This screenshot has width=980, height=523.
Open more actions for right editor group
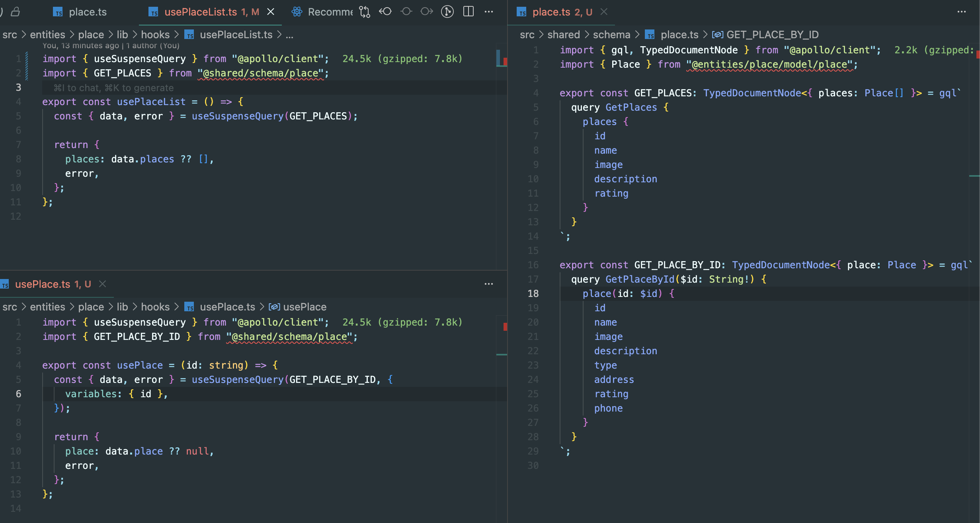[961, 12]
